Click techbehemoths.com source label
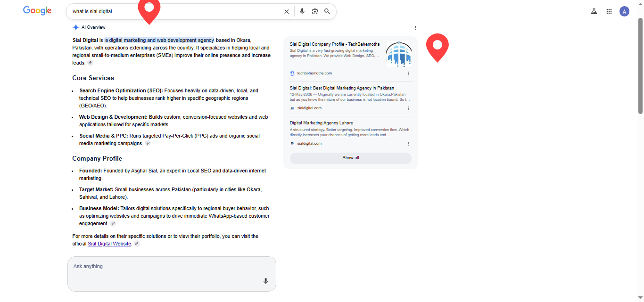This screenshot has height=302, width=644. [x=314, y=73]
